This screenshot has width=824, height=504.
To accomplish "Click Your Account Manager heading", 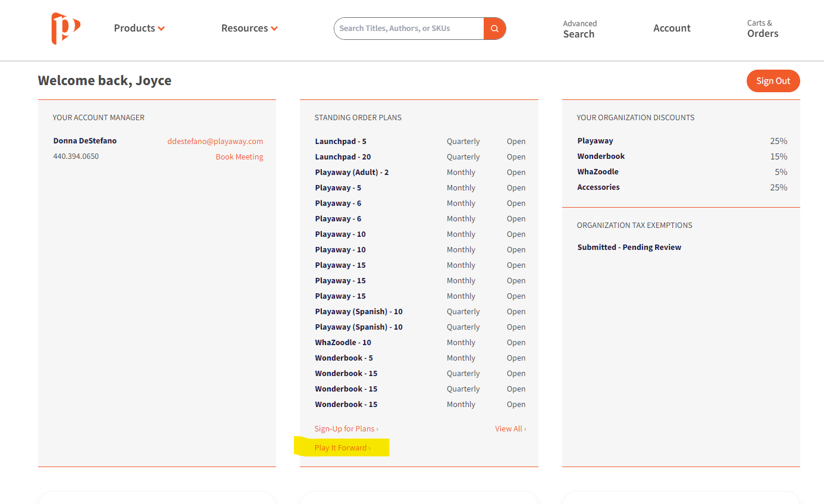I will click(99, 117).
